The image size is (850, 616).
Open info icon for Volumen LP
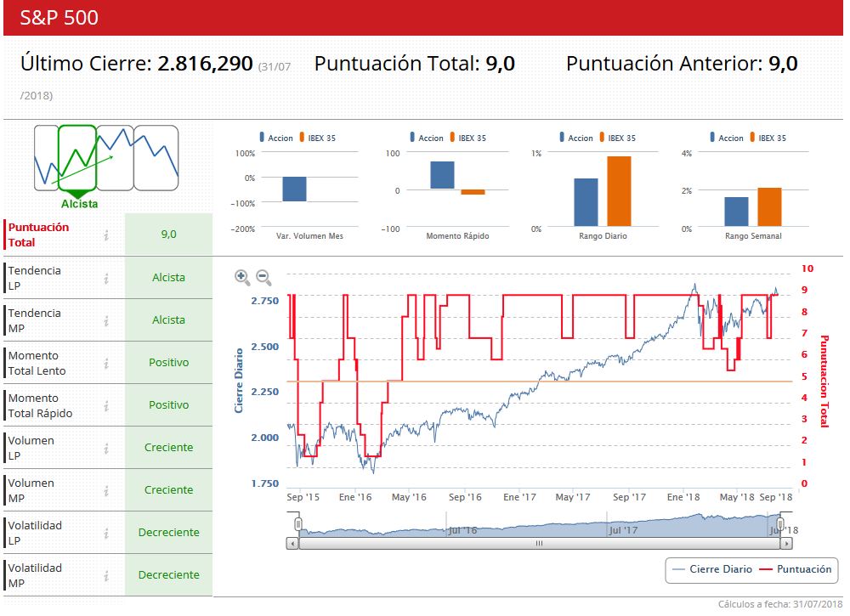[106, 448]
